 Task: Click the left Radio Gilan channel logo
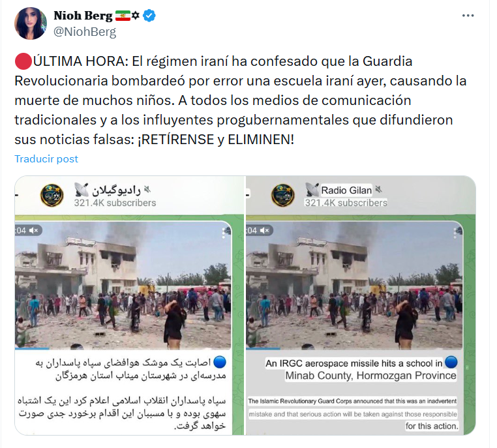click(x=52, y=195)
